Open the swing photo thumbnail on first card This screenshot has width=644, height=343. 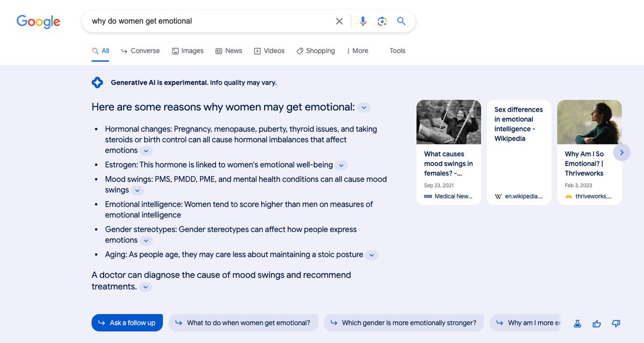pos(449,122)
